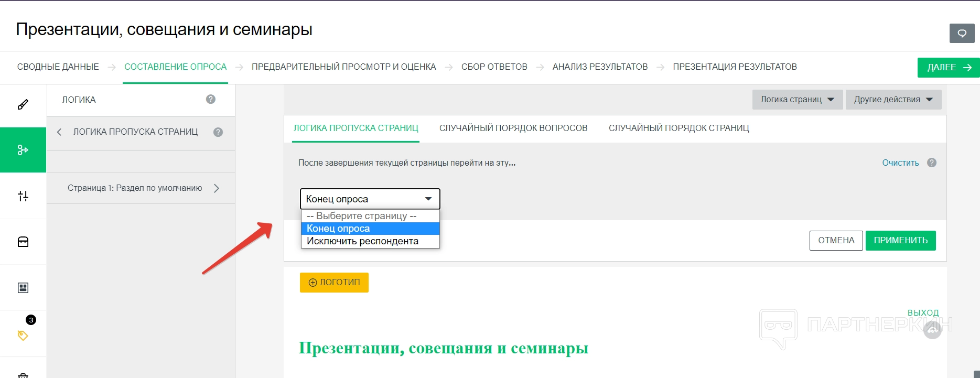Click help icon beside sidebar ЛОГИКА ПРОПУСКА СТРАНИЦ
980x378 pixels.
point(218,132)
